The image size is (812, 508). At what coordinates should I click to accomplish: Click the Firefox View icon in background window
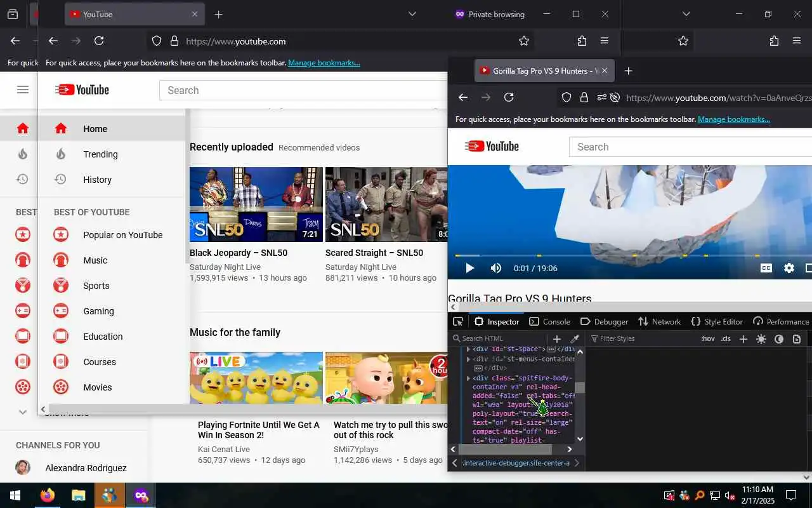pyautogui.click(x=12, y=14)
